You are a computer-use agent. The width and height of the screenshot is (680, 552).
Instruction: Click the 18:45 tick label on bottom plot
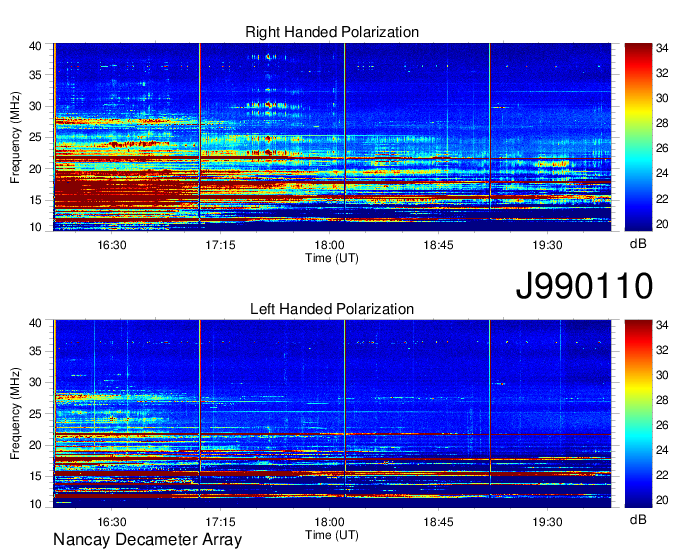point(438,522)
